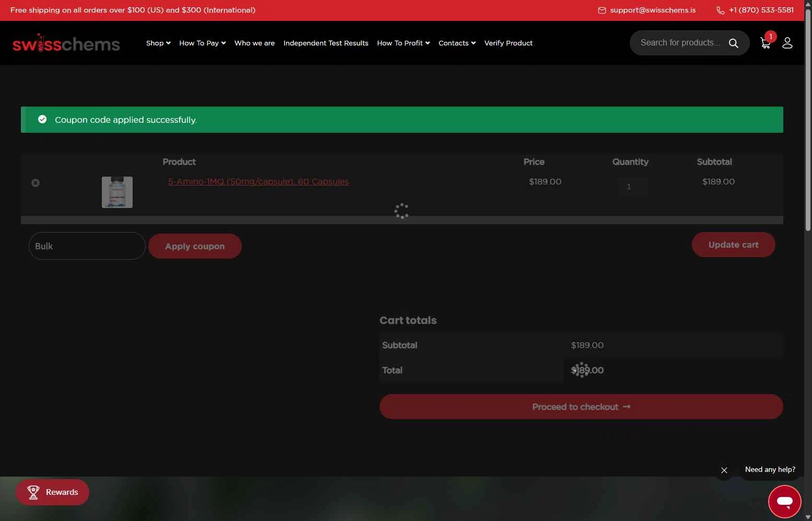812x521 pixels.
Task: Remove 5-Amino-1MQ item from cart
Action: [36, 183]
